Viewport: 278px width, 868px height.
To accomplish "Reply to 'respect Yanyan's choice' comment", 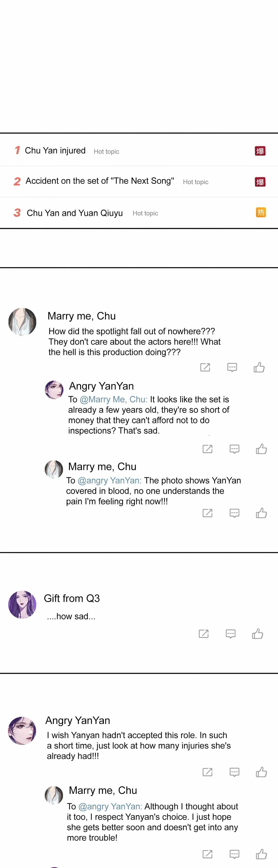I will coord(234,854).
